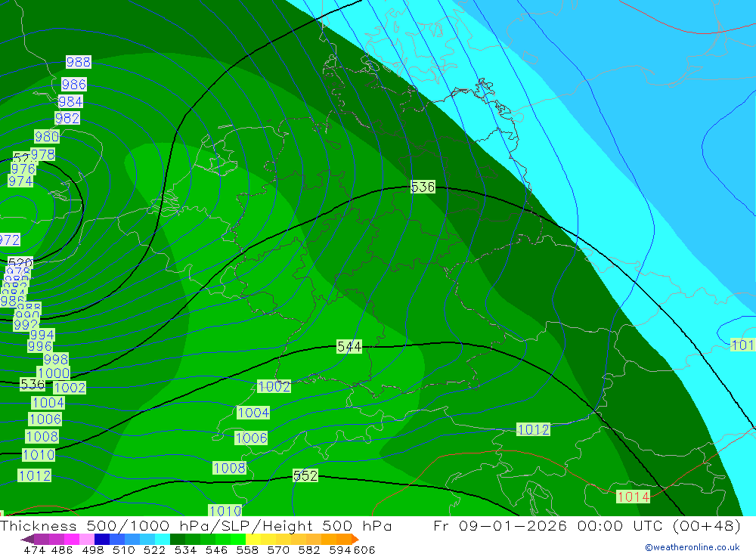This screenshot has height=554, width=756.
Task: Click the 988 isobar label
Action: [79, 62]
